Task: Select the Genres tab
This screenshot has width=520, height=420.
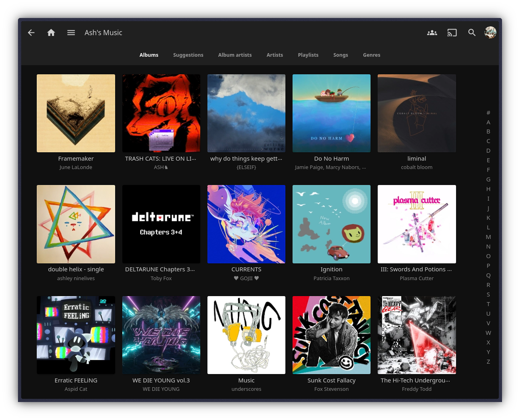Action: pos(371,55)
